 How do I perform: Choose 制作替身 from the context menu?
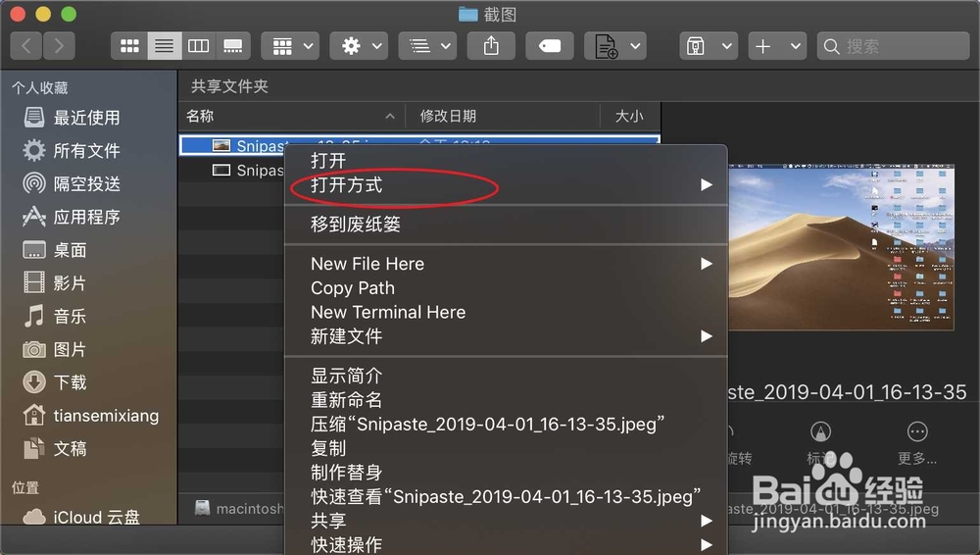507,473
